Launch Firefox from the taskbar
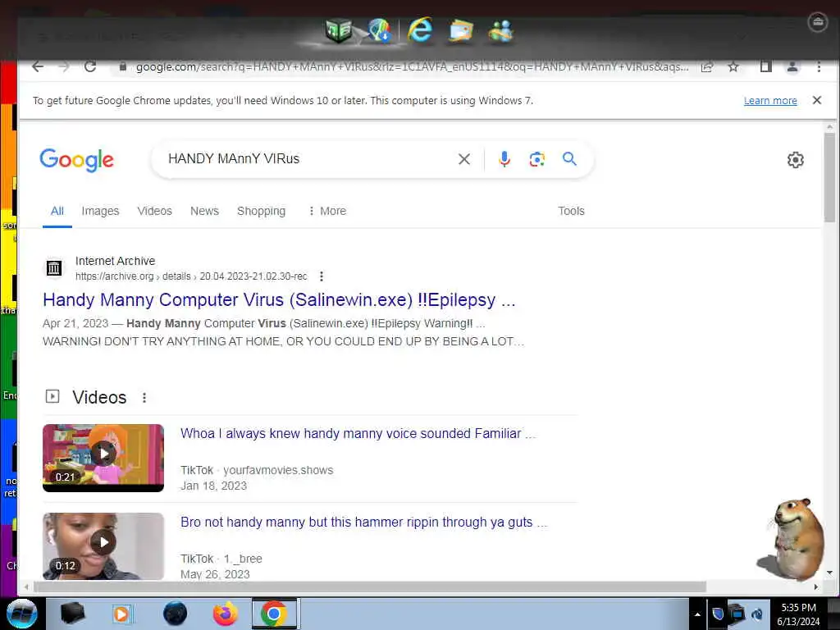The height and width of the screenshot is (630, 840). pos(226,614)
